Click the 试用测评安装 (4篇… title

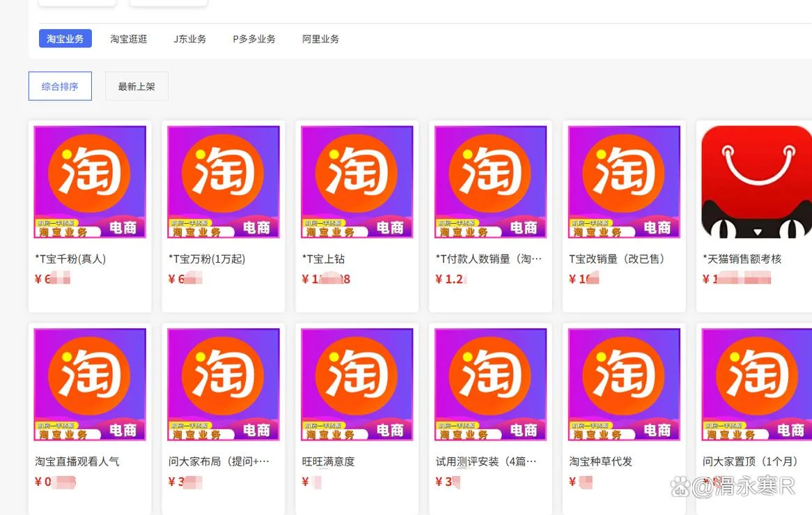point(486,461)
